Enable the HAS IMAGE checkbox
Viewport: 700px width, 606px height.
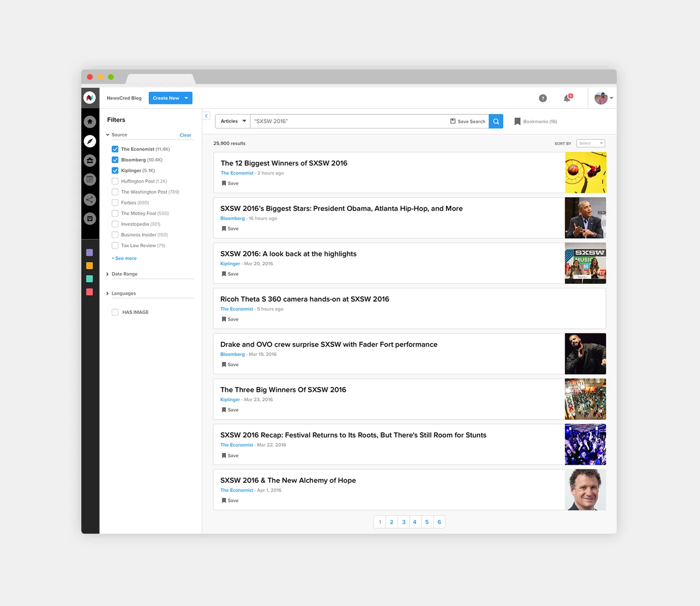tap(115, 312)
